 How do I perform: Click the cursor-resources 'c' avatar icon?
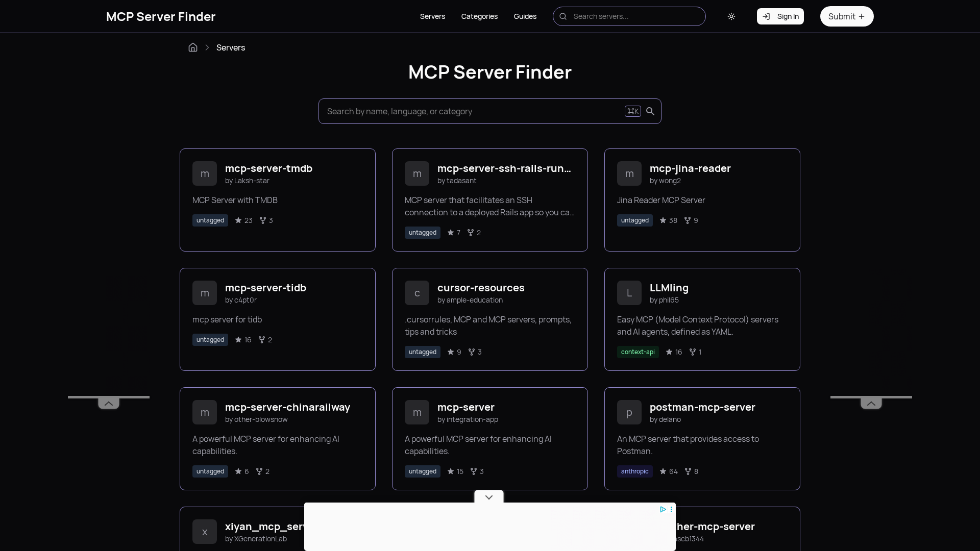pos(417,293)
